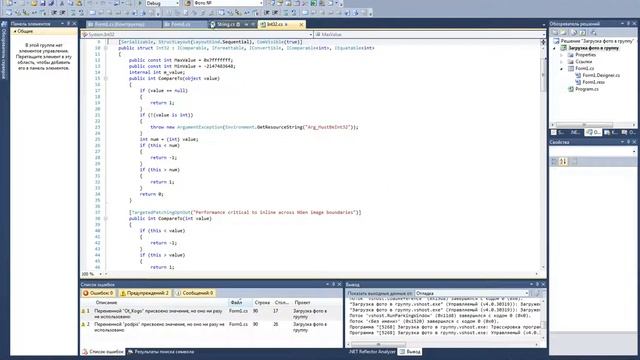The width and height of the screenshot is (640, 360).
Task: Collapse the Загрузка фото в группу project node
Action: click(555, 48)
